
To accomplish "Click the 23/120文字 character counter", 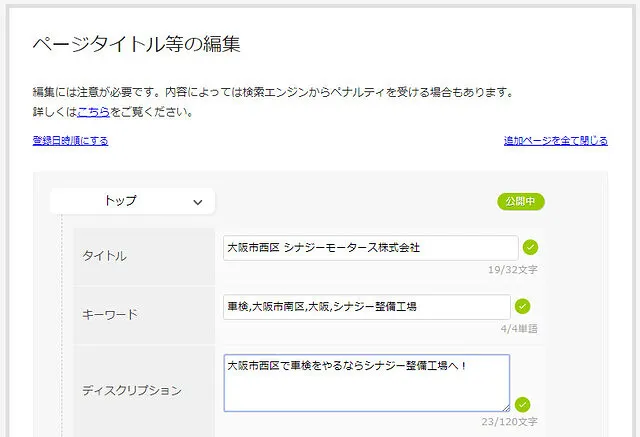I will tap(509, 421).
